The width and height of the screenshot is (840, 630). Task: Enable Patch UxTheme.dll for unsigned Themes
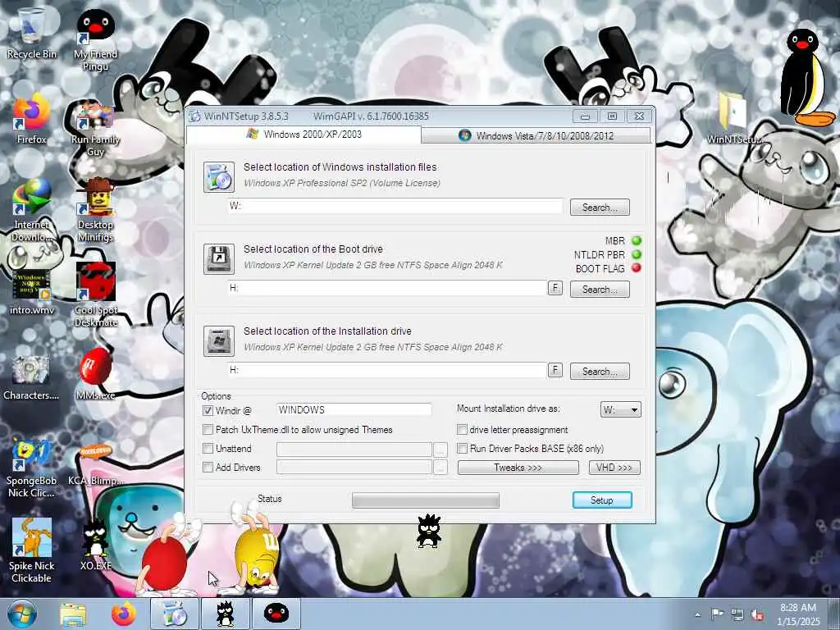point(208,430)
